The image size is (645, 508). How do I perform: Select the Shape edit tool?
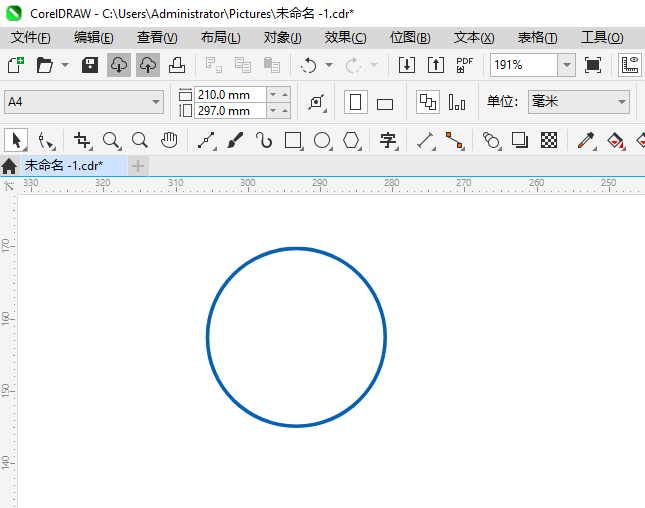pyautogui.click(x=46, y=141)
